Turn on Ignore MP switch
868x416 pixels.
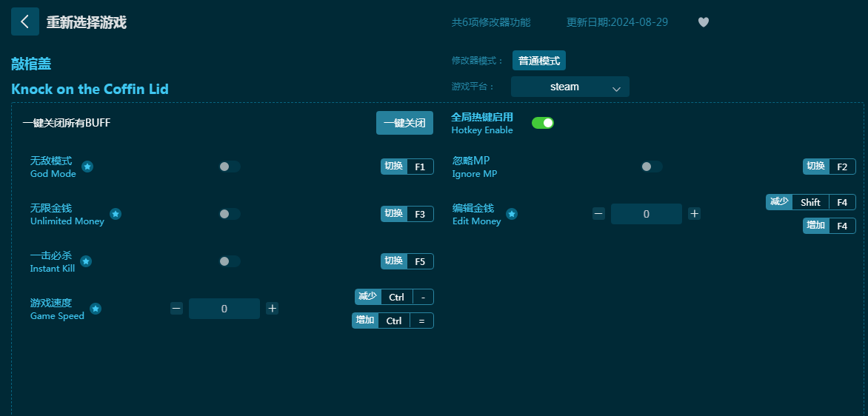(x=652, y=167)
